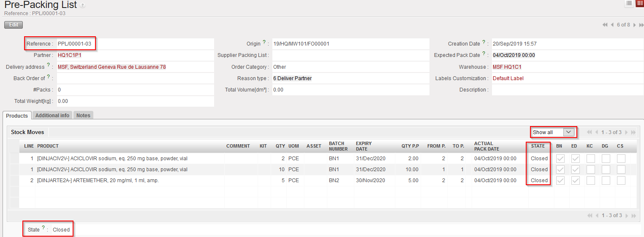Click help icon beside Origin label
The image size is (644, 237).
pos(264,42)
